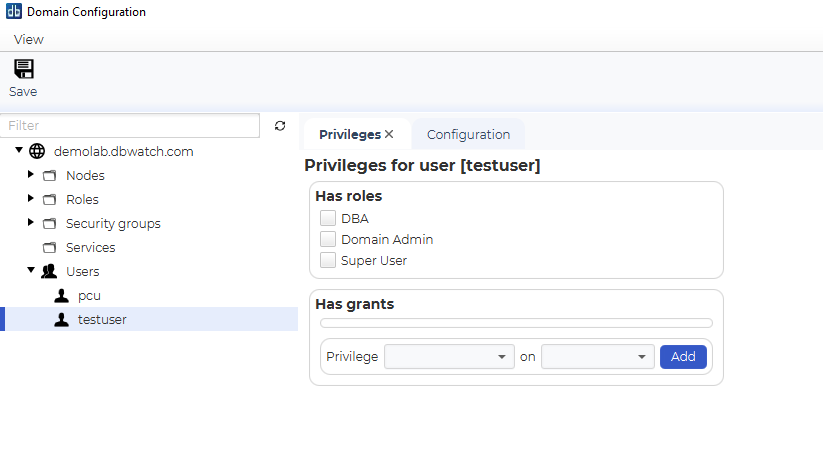Click the globe icon for demolab.dbwatch.com
Viewport: 823px width, 475px height.
[37, 151]
